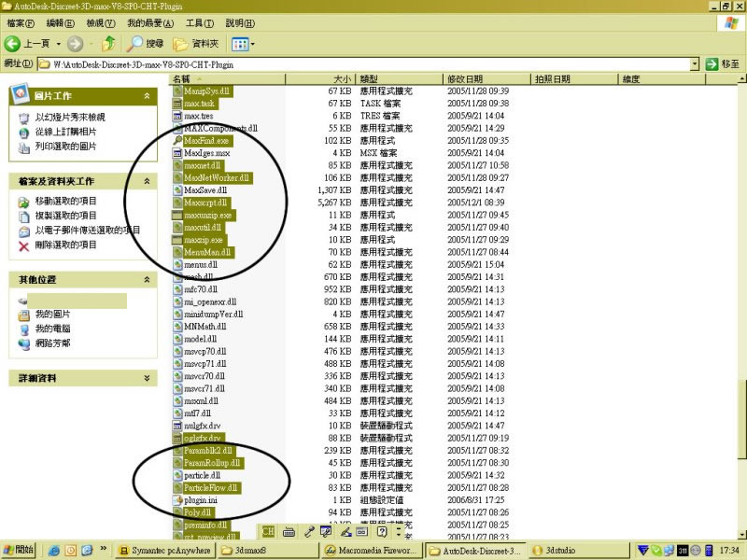Open the 我的最愛(A) menu
The width and height of the screenshot is (747, 560).
pos(150,22)
